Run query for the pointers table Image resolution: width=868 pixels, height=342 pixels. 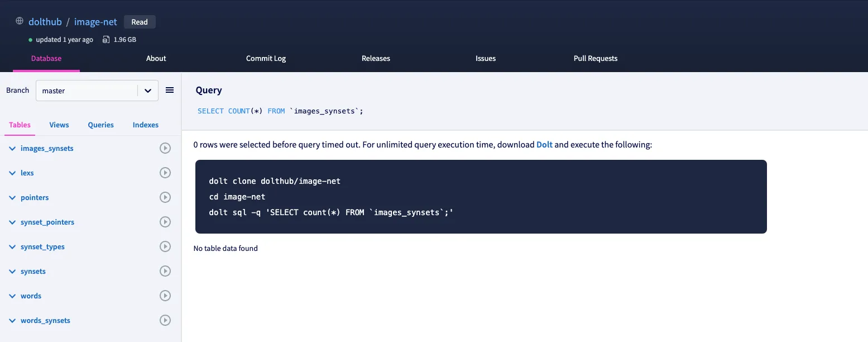[165, 197]
